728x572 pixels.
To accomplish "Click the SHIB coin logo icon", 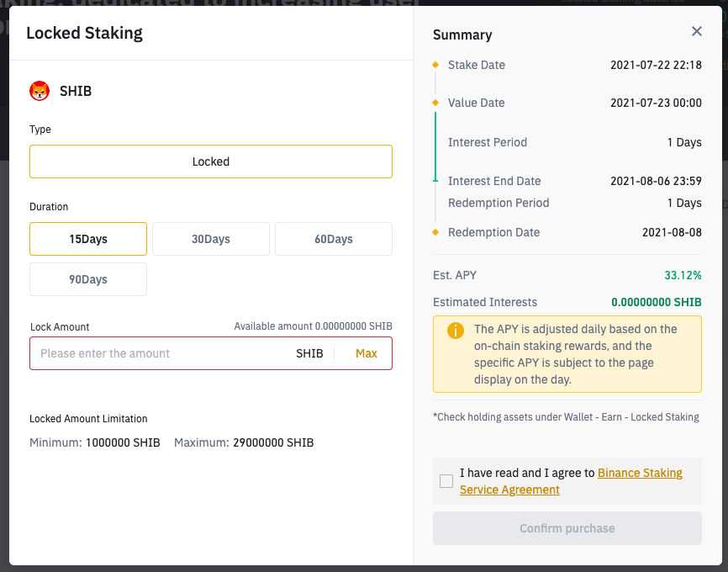I will click(40, 91).
